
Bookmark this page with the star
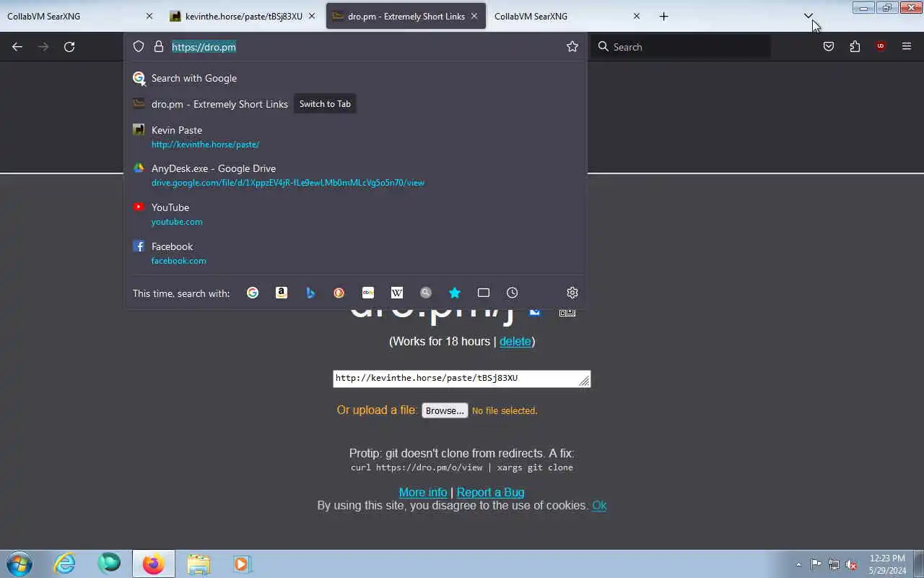pos(572,47)
